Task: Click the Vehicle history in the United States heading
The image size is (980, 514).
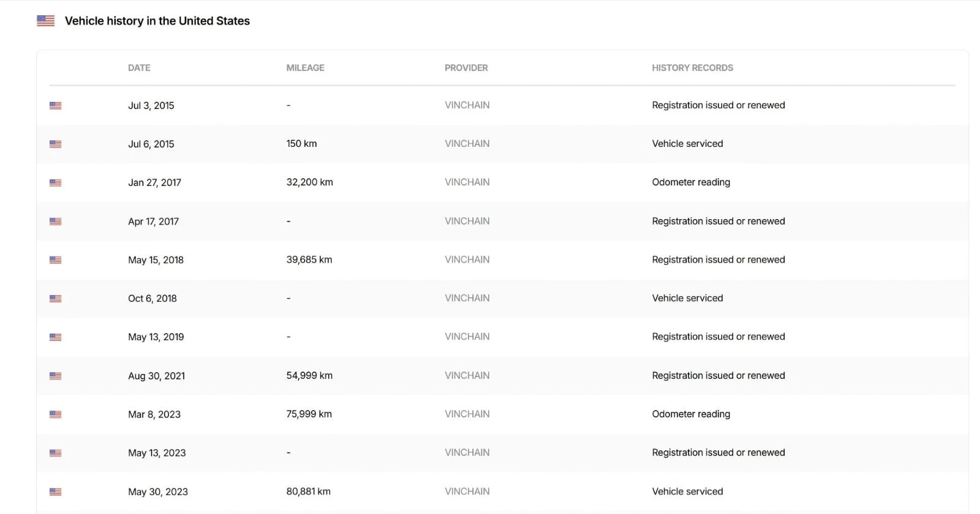Action: 157,21
